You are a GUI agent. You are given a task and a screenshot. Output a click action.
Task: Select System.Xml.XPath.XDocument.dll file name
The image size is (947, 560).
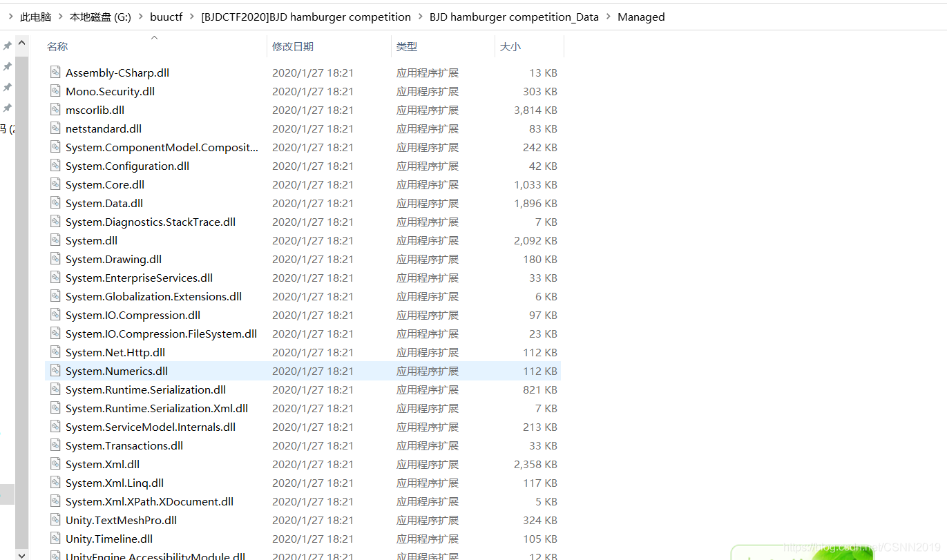149,501
